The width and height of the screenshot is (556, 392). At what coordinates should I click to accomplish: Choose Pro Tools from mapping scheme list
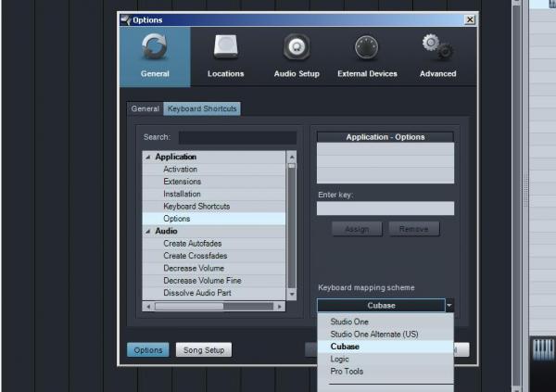coord(347,372)
